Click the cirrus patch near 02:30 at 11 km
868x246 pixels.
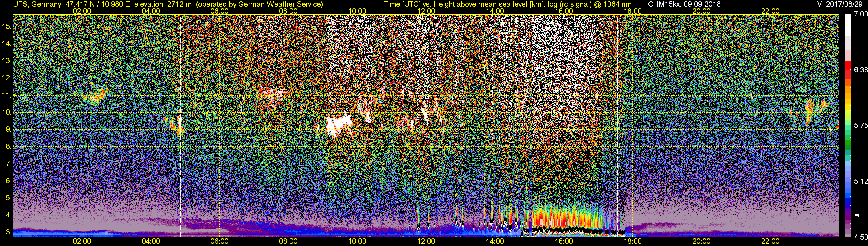[x=96, y=96]
